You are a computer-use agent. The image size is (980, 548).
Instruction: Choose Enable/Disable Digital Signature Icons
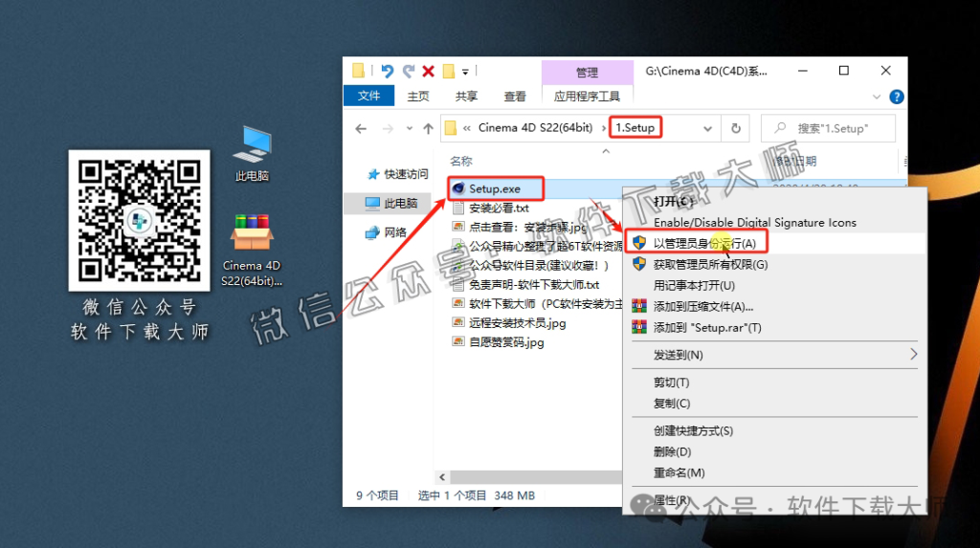click(755, 223)
